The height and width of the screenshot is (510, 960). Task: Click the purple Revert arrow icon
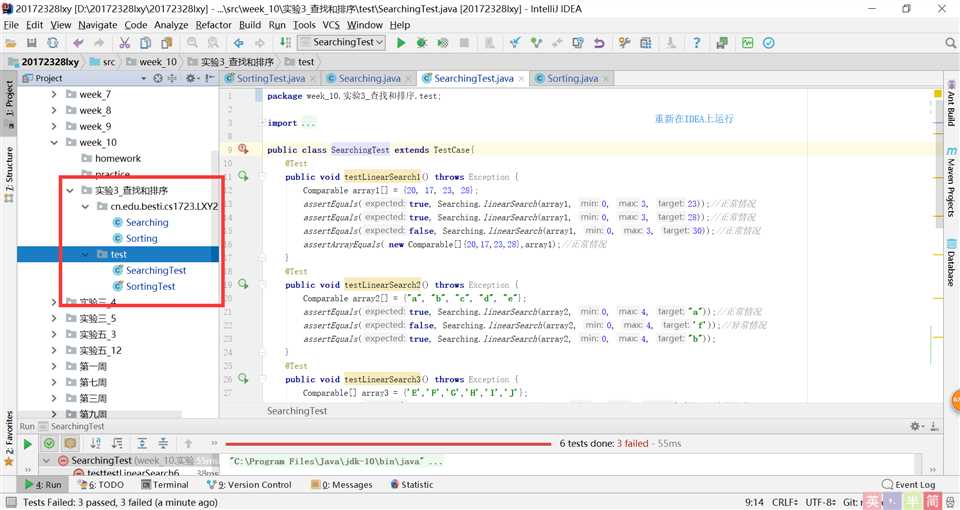(x=599, y=43)
